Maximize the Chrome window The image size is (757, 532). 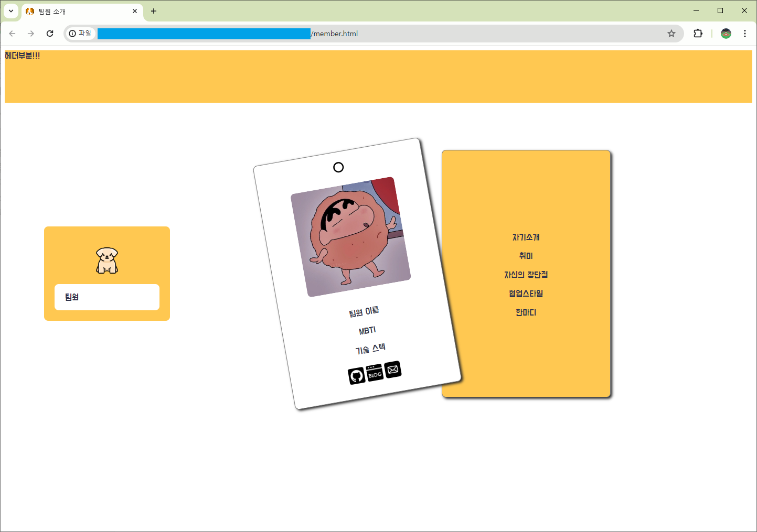(x=720, y=10)
